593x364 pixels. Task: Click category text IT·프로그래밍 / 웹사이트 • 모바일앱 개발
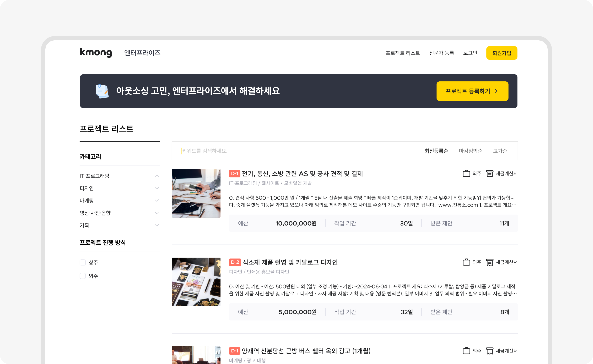point(270,183)
